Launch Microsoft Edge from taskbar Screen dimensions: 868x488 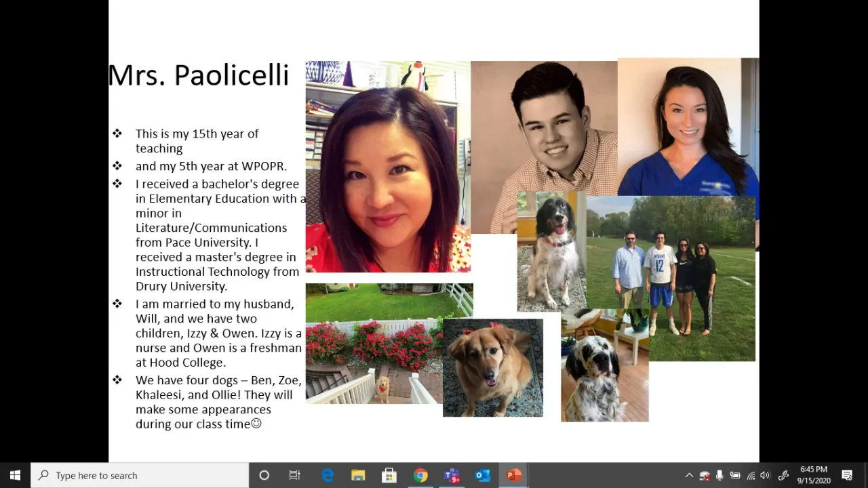click(328, 475)
